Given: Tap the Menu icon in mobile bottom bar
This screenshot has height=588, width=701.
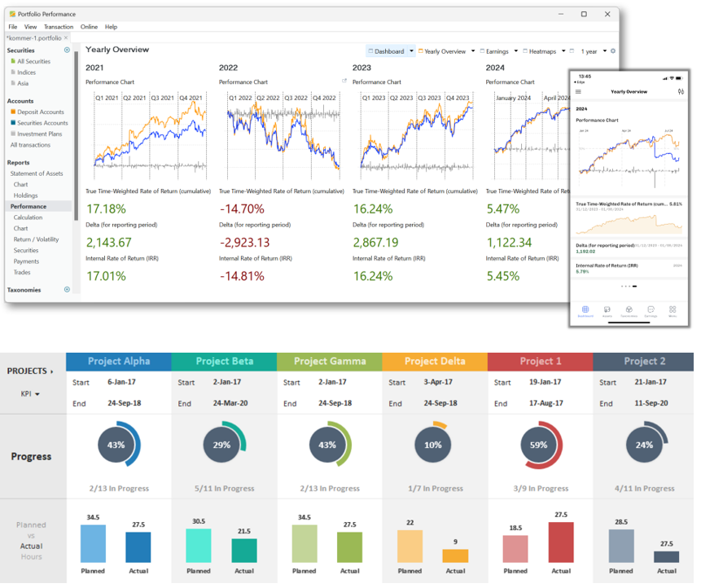Looking at the screenshot, I should (673, 310).
